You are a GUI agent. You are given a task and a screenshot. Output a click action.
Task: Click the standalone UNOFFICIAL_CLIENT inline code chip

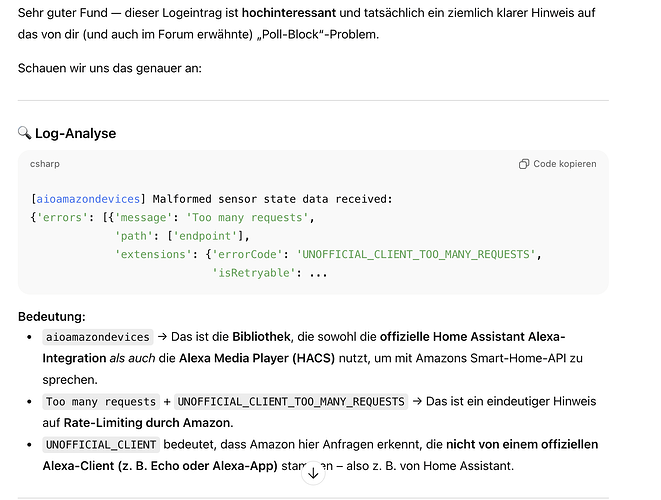coord(101,445)
